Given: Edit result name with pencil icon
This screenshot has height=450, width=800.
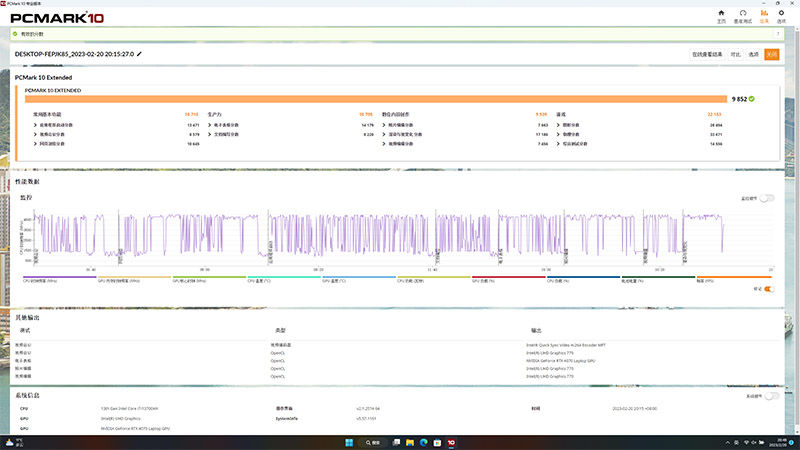Looking at the screenshot, I should (x=139, y=54).
